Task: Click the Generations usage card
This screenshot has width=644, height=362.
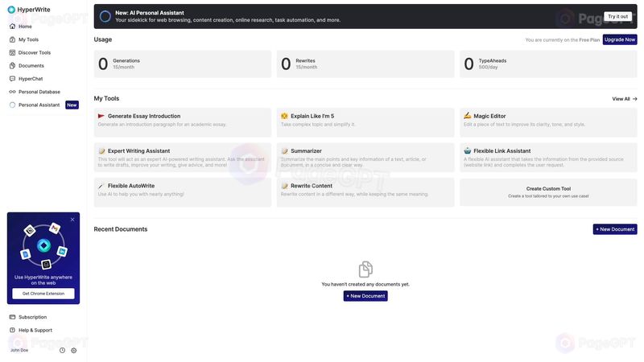Action: pyautogui.click(x=183, y=64)
